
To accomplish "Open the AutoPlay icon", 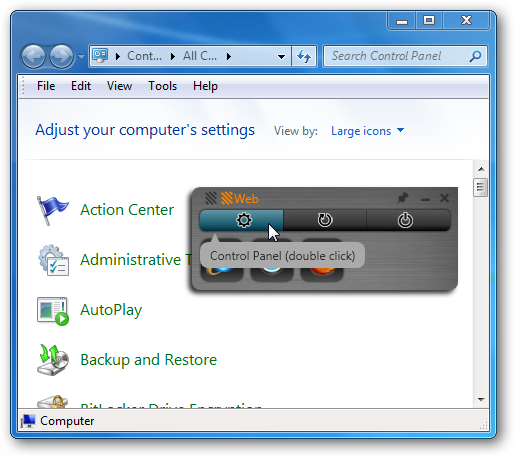I will tap(53, 311).
